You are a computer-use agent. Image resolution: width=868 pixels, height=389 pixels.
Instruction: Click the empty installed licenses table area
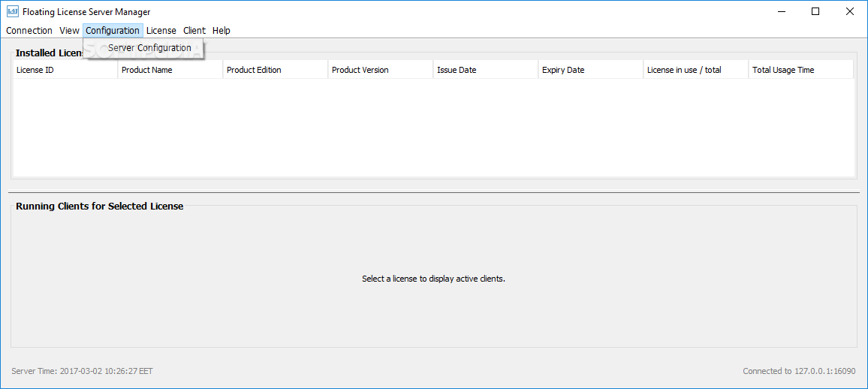coord(433,128)
